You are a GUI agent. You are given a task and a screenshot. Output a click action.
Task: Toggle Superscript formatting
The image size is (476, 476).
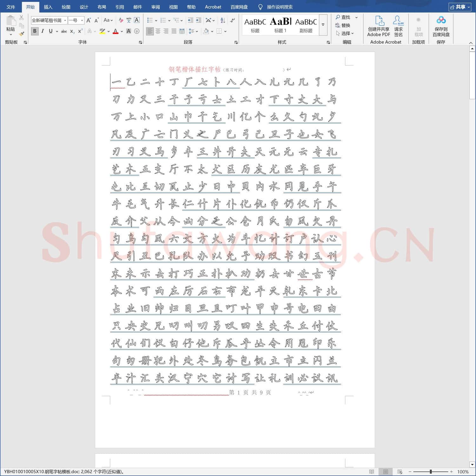80,31
